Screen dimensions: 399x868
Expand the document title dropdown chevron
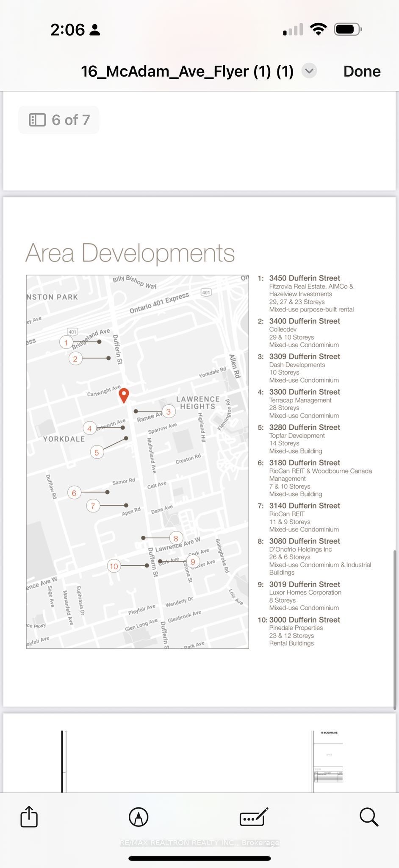pyautogui.click(x=309, y=71)
